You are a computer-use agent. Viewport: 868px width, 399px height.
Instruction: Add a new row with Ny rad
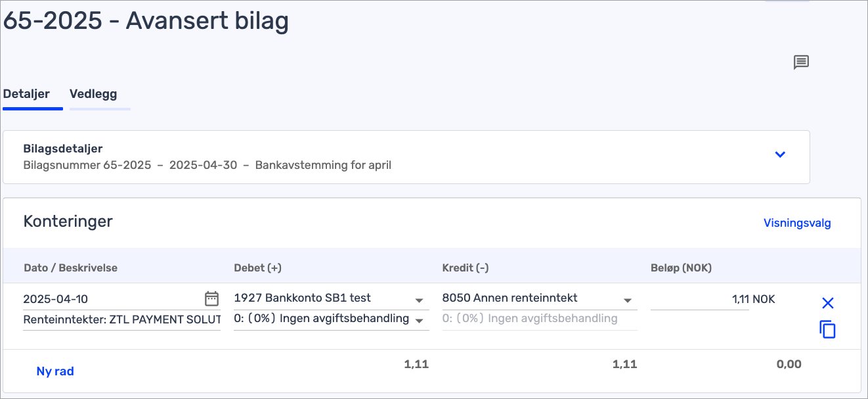coord(55,371)
